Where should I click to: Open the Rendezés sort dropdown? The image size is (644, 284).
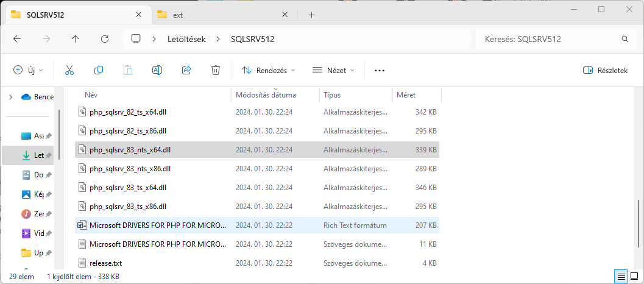pyautogui.click(x=269, y=70)
